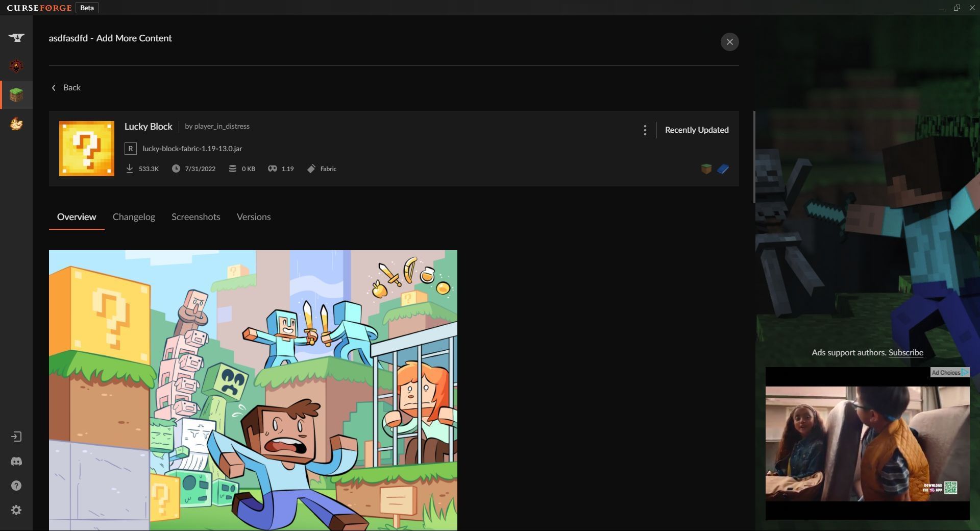980x531 pixels.
Task: Select the Overview tab
Action: [77, 217]
